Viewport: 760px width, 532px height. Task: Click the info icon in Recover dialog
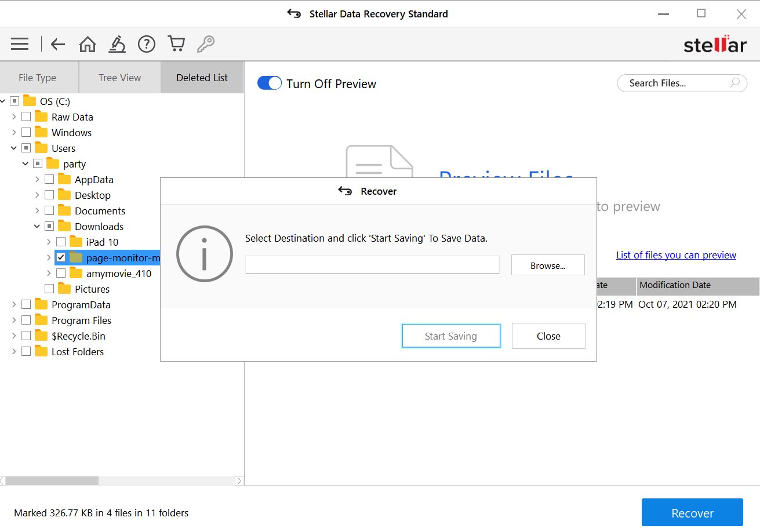[x=204, y=254]
